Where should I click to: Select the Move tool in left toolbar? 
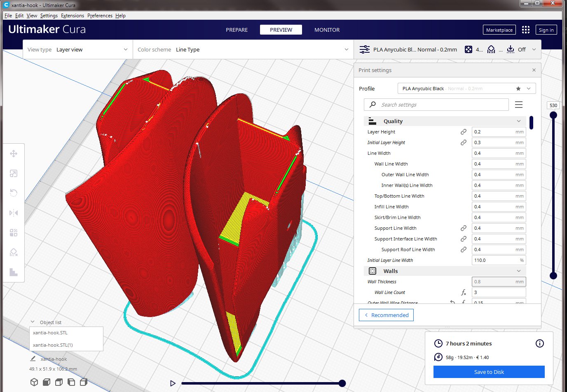[x=14, y=154]
